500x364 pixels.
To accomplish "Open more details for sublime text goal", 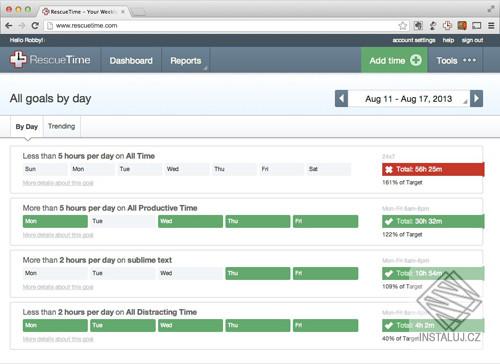I will tap(58, 287).
